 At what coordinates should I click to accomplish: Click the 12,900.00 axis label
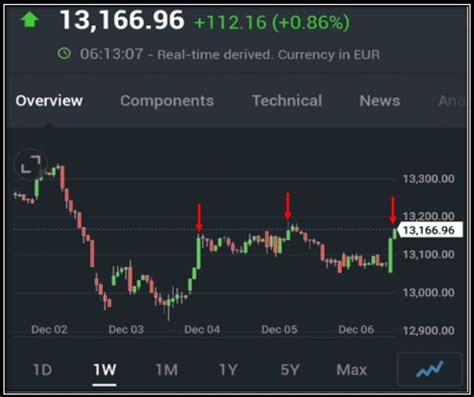429,331
